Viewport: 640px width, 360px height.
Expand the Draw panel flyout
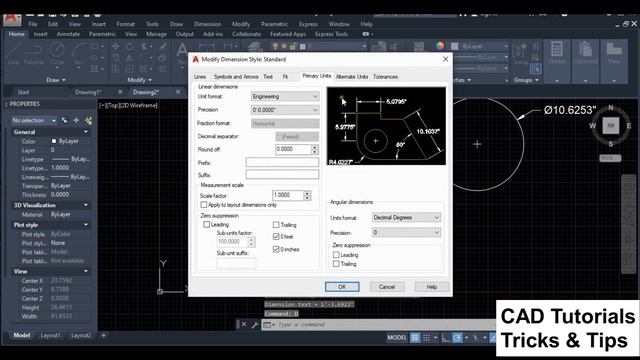[x=56, y=80]
